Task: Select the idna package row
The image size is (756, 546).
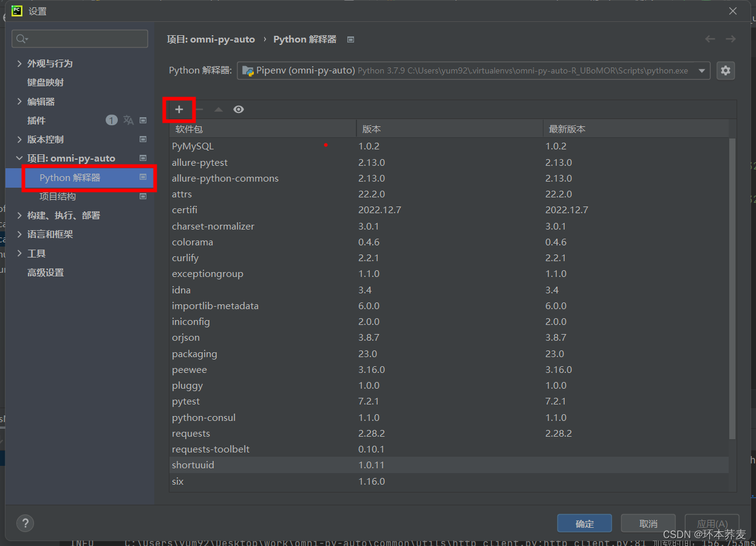Action: coord(449,290)
